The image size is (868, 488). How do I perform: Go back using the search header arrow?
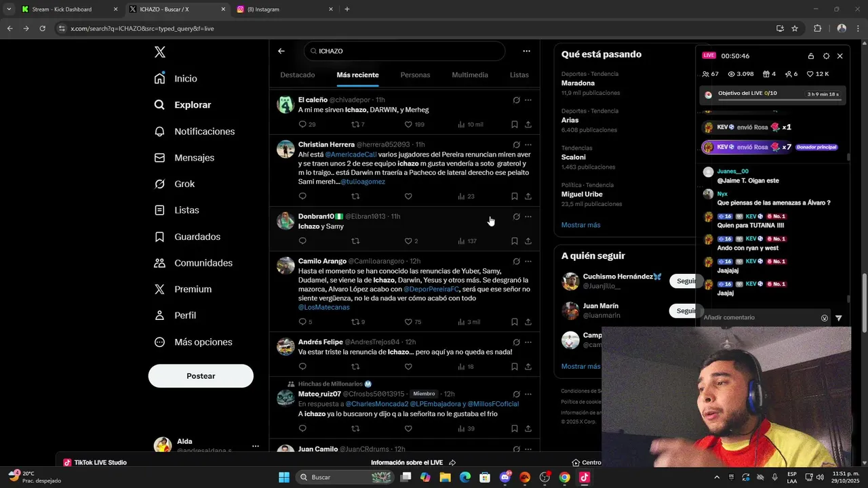281,51
